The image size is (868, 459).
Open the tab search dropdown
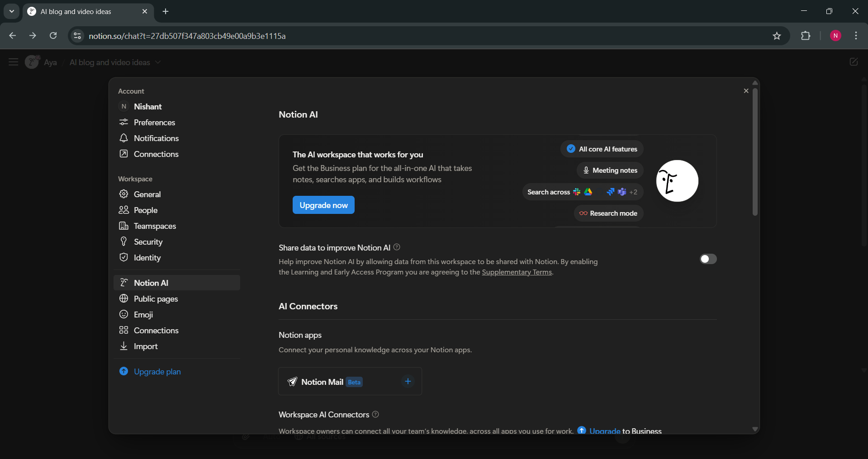(12, 11)
